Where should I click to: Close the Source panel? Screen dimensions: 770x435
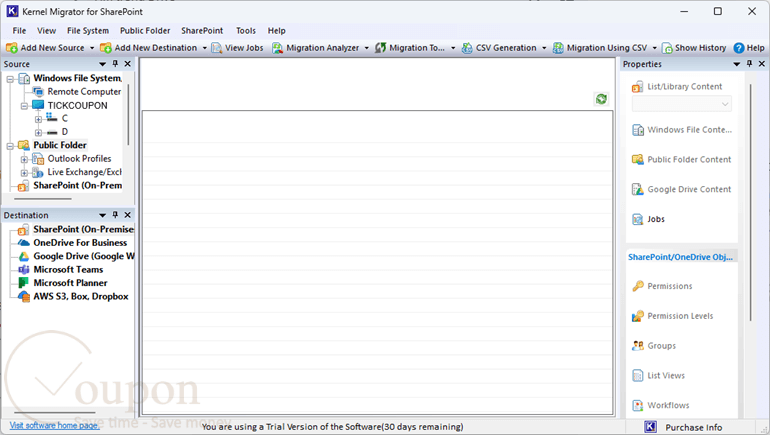[128, 64]
